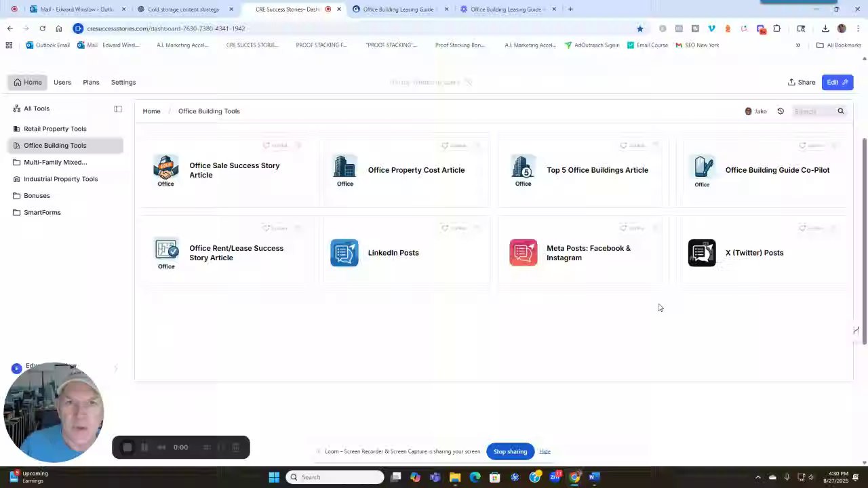Open the Meta Posts Facebook & Instagram icon
The width and height of the screenshot is (868, 488).
[524, 253]
